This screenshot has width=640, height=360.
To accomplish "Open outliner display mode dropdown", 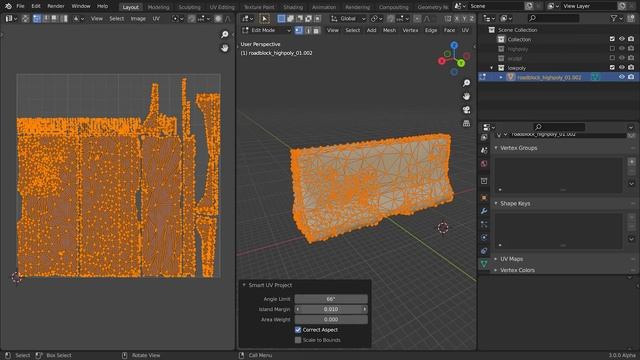I will tap(506, 18).
